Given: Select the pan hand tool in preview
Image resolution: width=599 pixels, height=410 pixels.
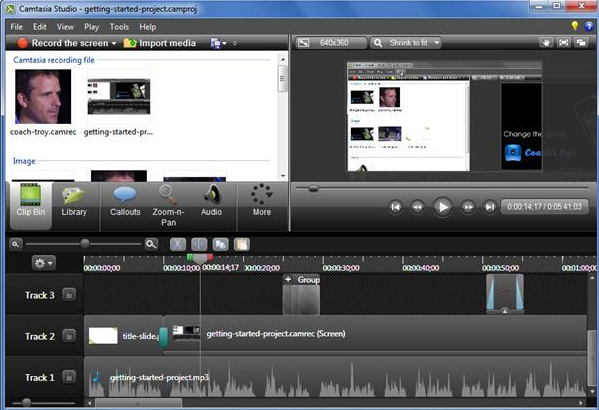Looking at the screenshot, I should coord(547,43).
